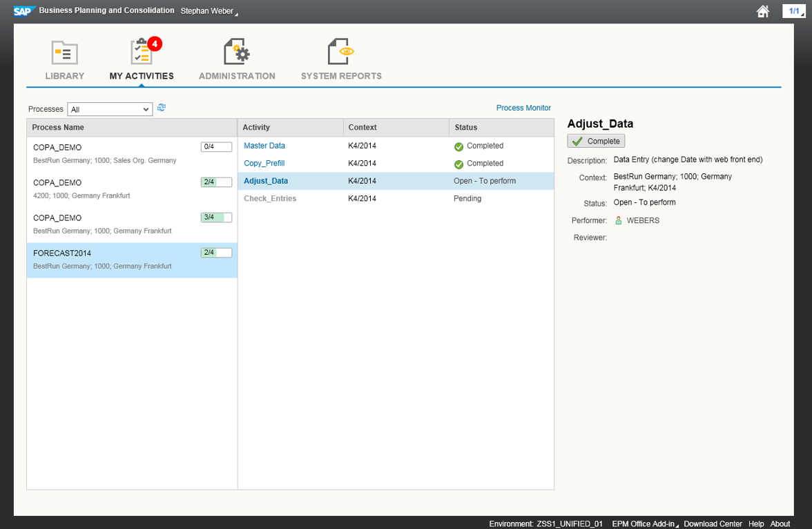The width and height of the screenshot is (812, 529).
Task: Click the Status column header
Action: (501, 128)
